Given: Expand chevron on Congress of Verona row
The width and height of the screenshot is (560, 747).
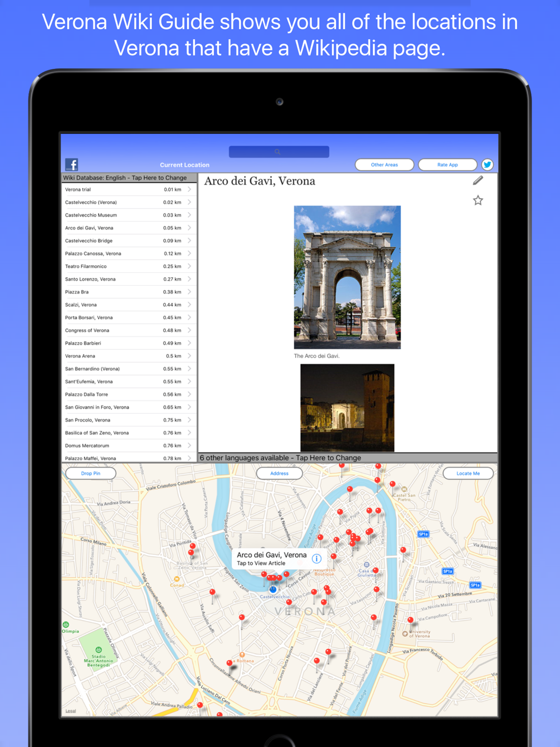Looking at the screenshot, I should (x=189, y=330).
